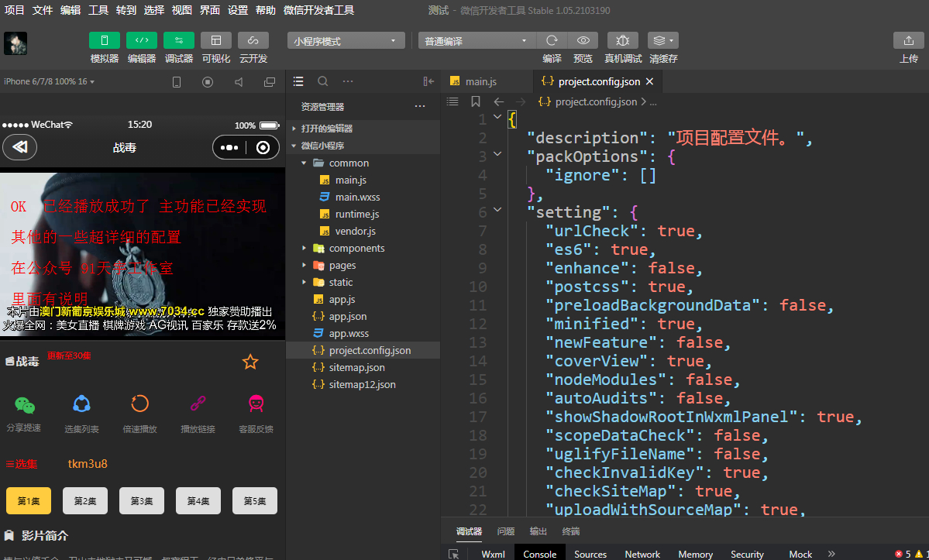This screenshot has width=929, height=560.
Task: Select episode 第3集
Action: pos(142,501)
